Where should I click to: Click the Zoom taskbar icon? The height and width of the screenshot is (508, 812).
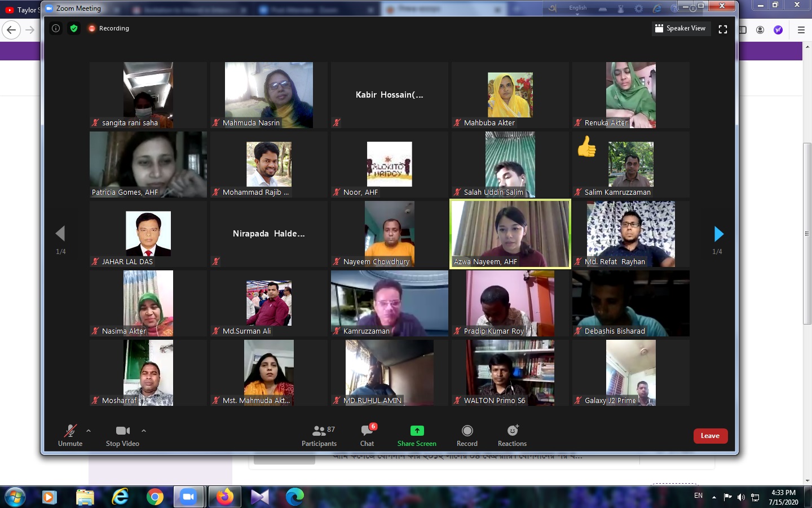coord(189,497)
